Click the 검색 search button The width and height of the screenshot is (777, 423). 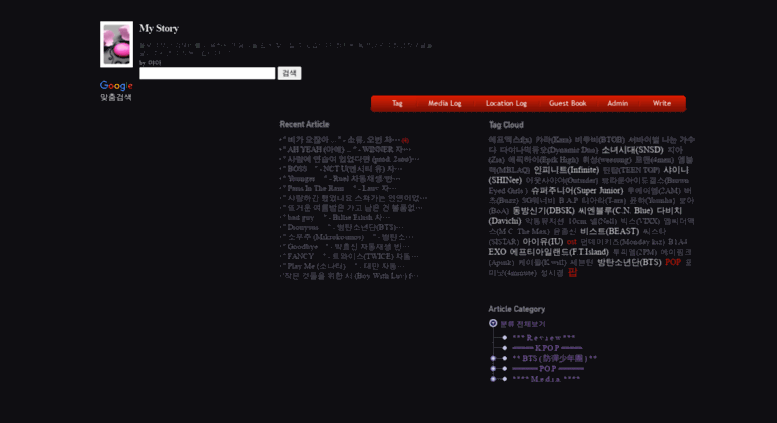289,73
